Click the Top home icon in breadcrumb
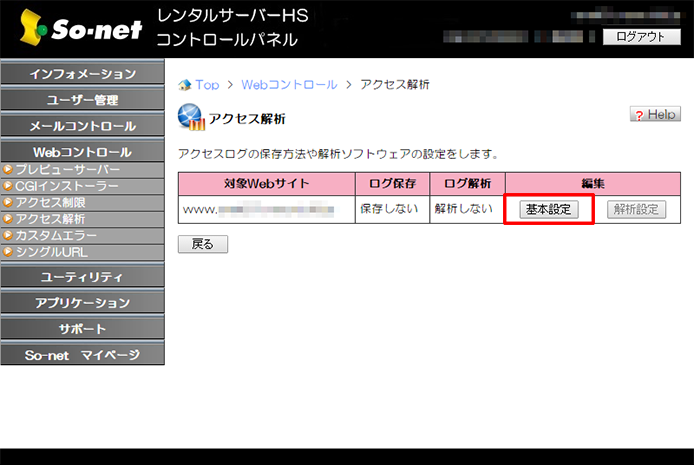Screen dimensions: 694x465 click(184, 85)
